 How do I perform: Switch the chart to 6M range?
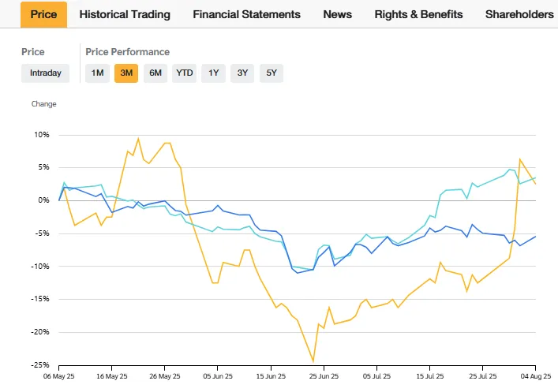[x=155, y=73]
